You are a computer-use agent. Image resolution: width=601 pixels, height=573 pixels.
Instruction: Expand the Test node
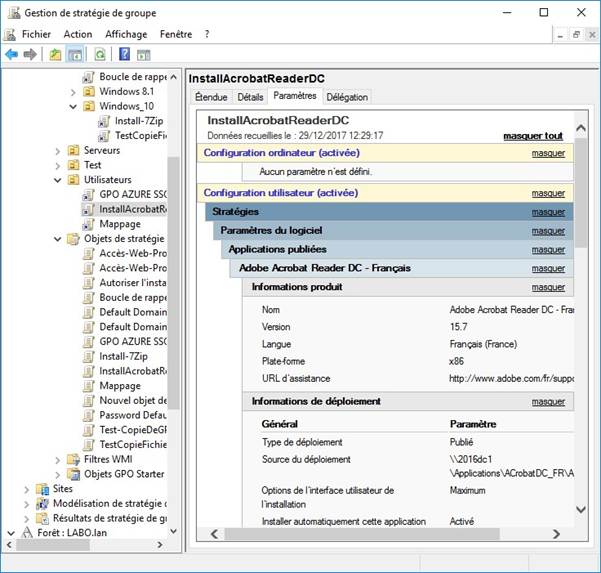tap(58, 166)
